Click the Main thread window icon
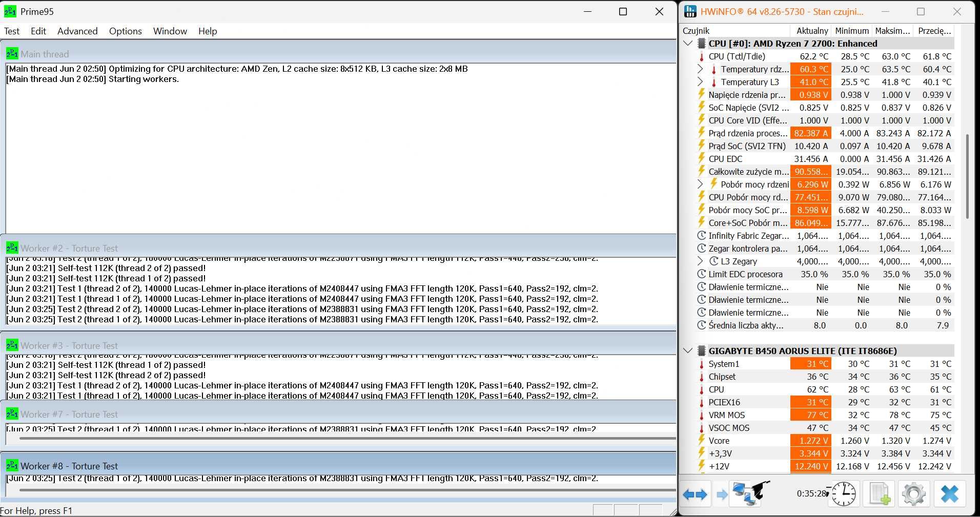 tap(12, 54)
